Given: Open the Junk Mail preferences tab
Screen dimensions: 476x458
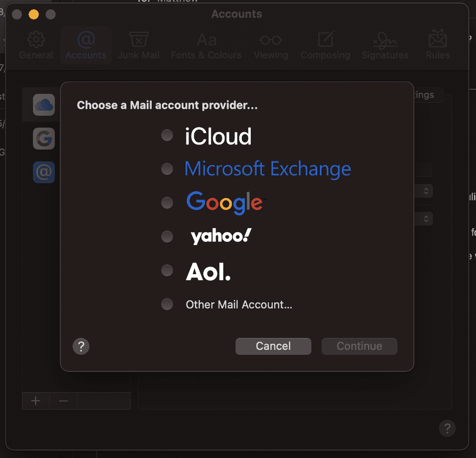Looking at the screenshot, I should 139,45.
